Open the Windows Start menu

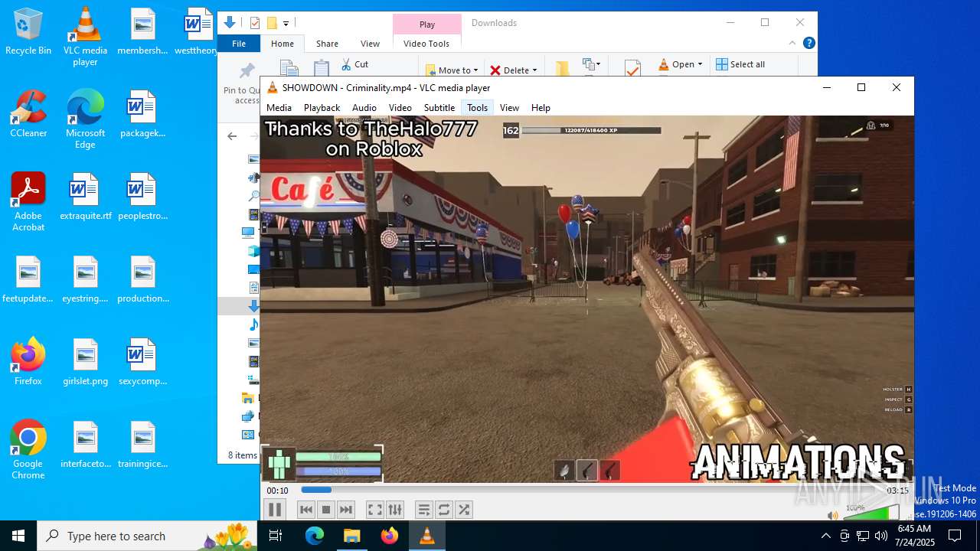point(18,536)
